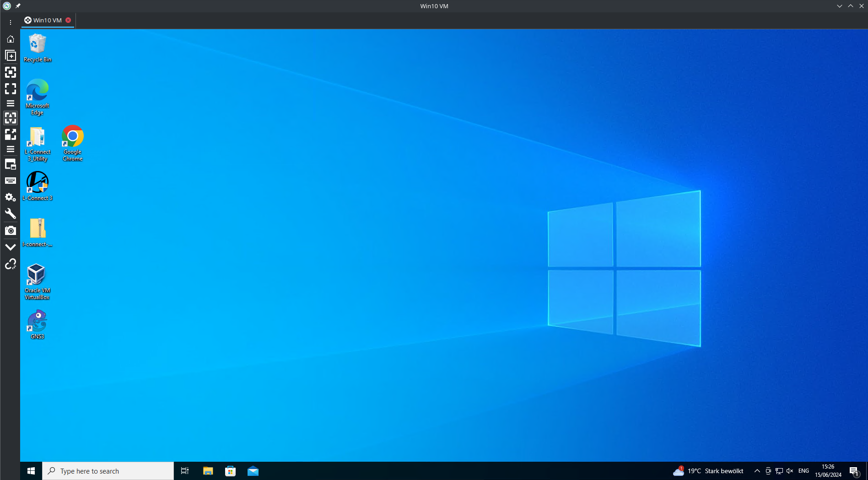The height and width of the screenshot is (480, 868).
Task: Click the pin icon in the title bar
Action: [18, 6]
